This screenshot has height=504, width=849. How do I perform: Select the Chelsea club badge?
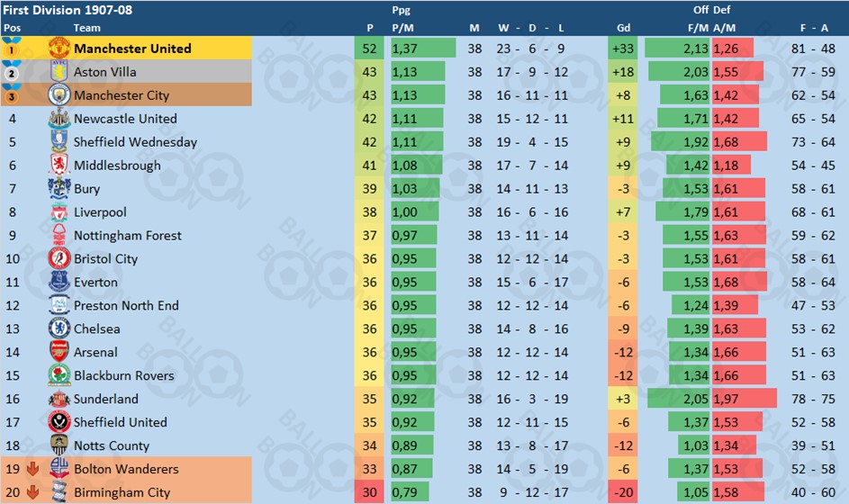click(x=59, y=328)
